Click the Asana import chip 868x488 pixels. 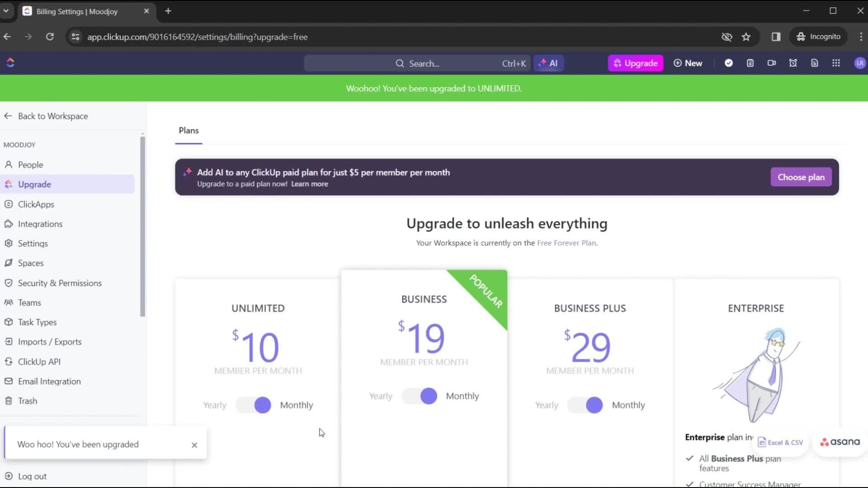click(840, 442)
